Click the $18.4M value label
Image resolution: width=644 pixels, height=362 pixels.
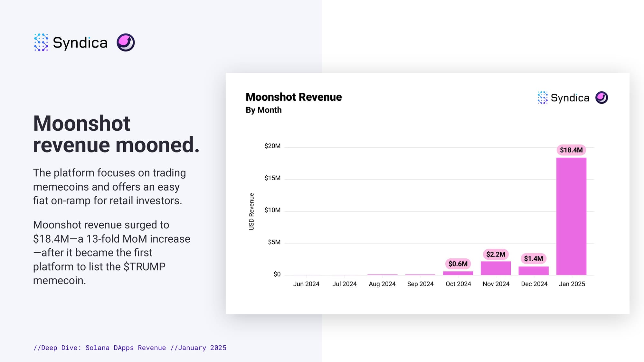571,150
